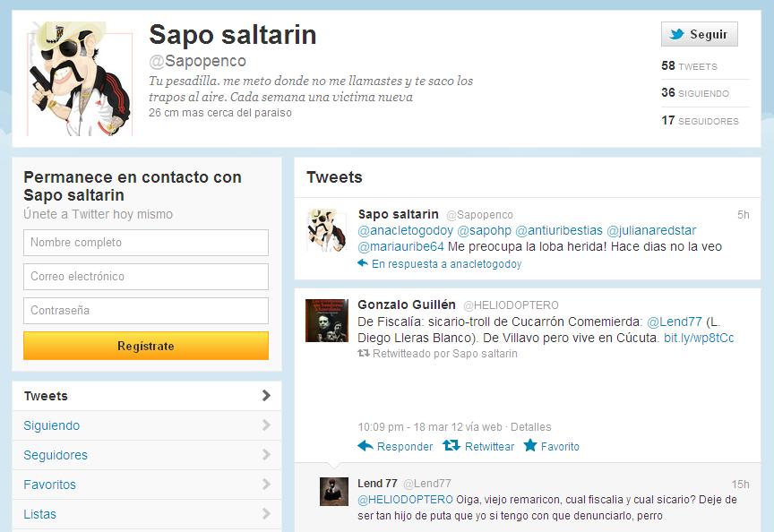Viewport: 774px width, 532px height.
Task: Click the small Sapo saltarin avatar in first tweet
Action: tap(327, 230)
